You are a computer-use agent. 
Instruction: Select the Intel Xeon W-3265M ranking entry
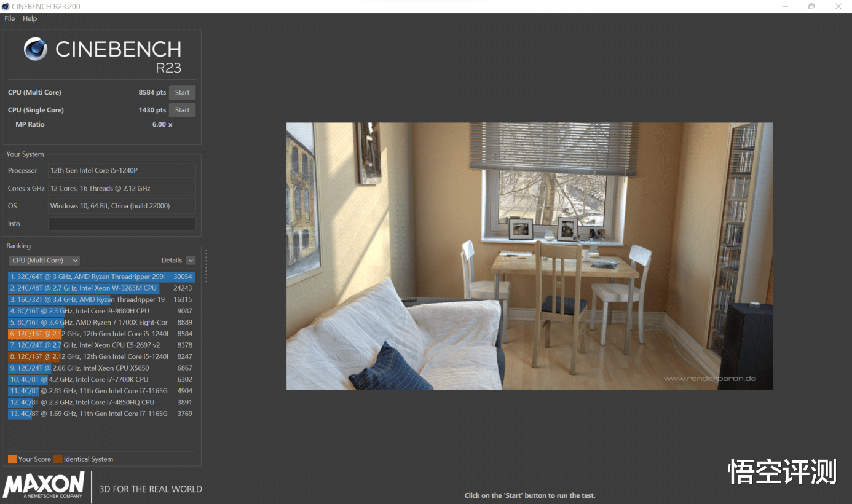tap(101, 288)
